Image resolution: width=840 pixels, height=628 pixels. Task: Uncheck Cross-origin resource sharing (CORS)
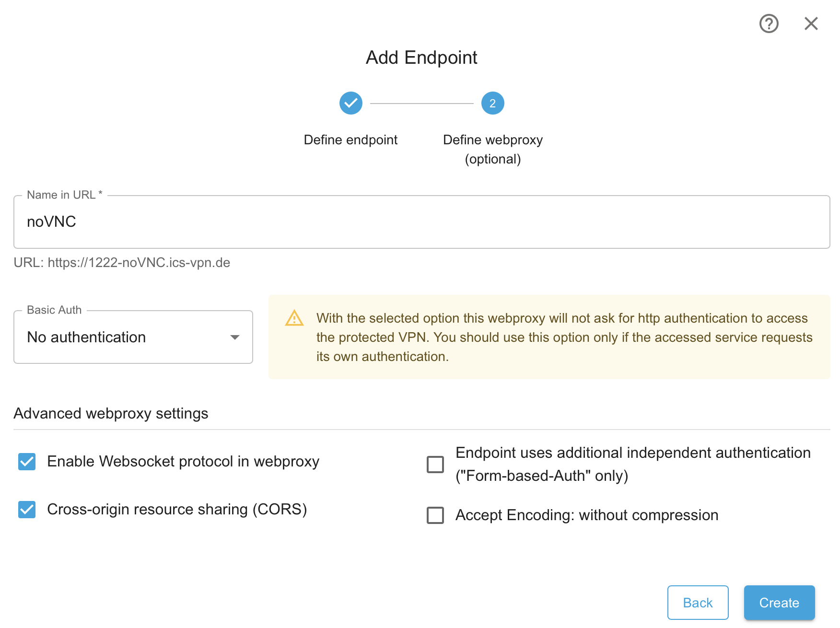click(x=27, y=510)
